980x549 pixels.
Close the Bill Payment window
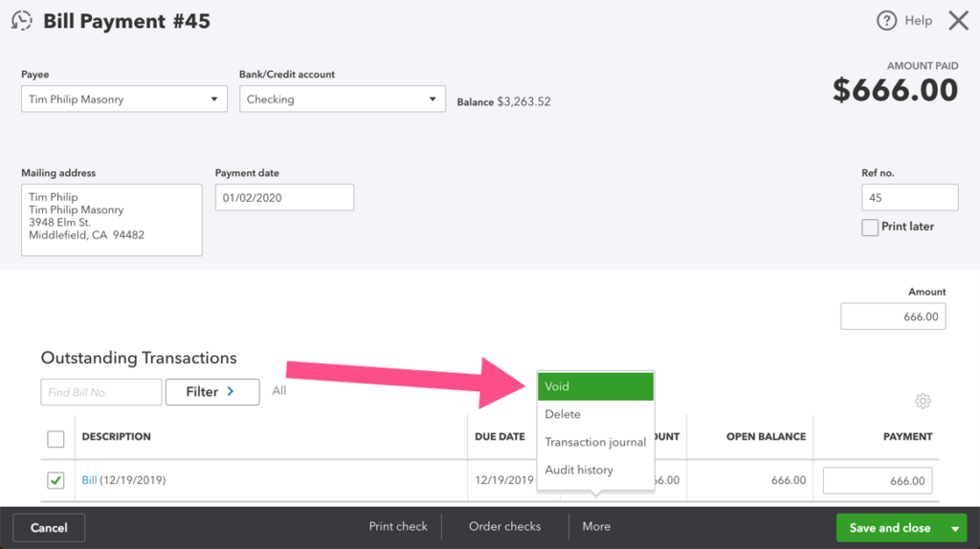tap(958, 21)
